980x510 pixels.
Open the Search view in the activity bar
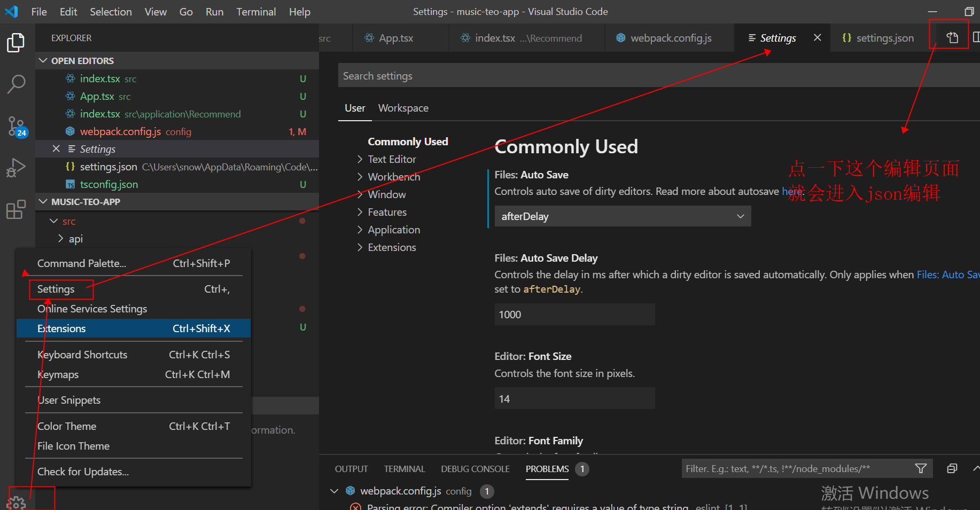[15, 84]
